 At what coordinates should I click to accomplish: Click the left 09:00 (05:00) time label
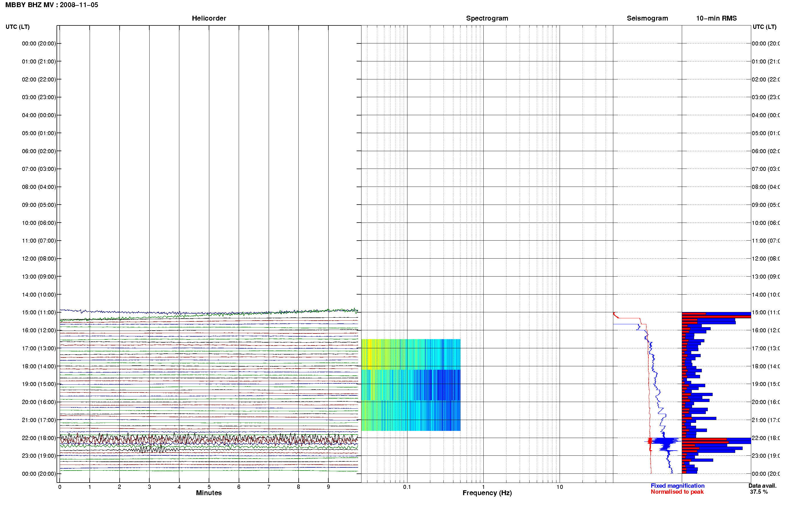coord(39,205)
